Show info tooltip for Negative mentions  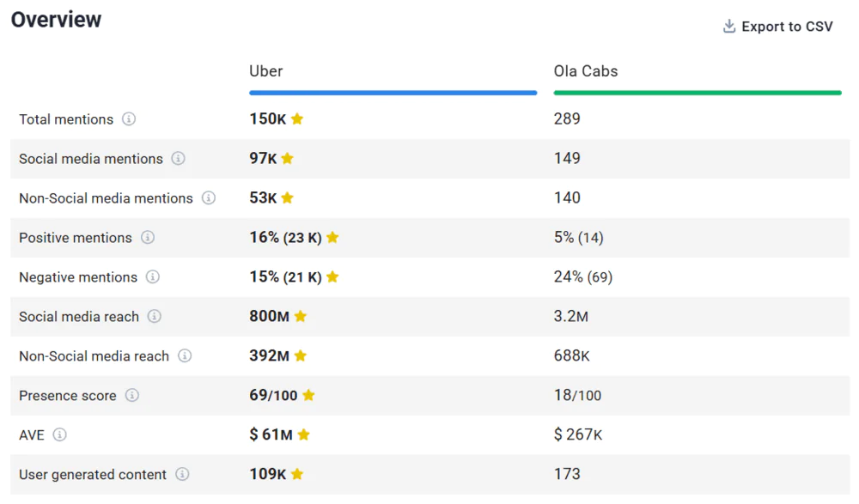click(153, 277)
